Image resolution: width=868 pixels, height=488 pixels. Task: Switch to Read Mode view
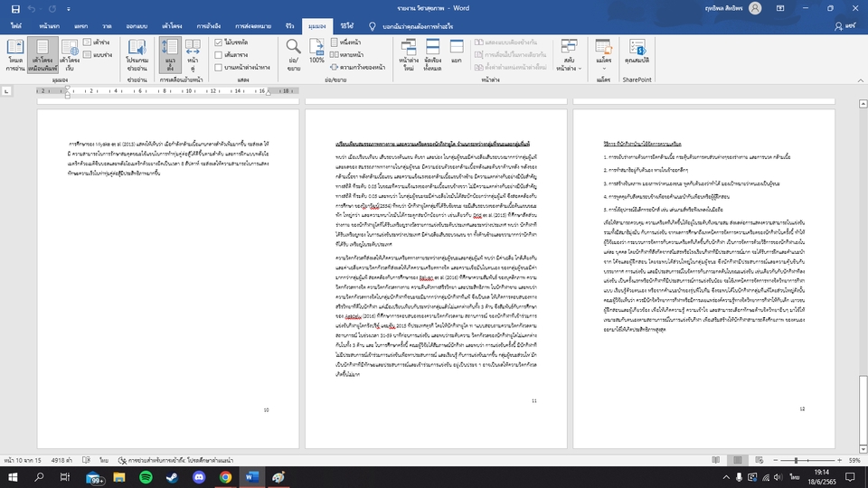point(15,55)
